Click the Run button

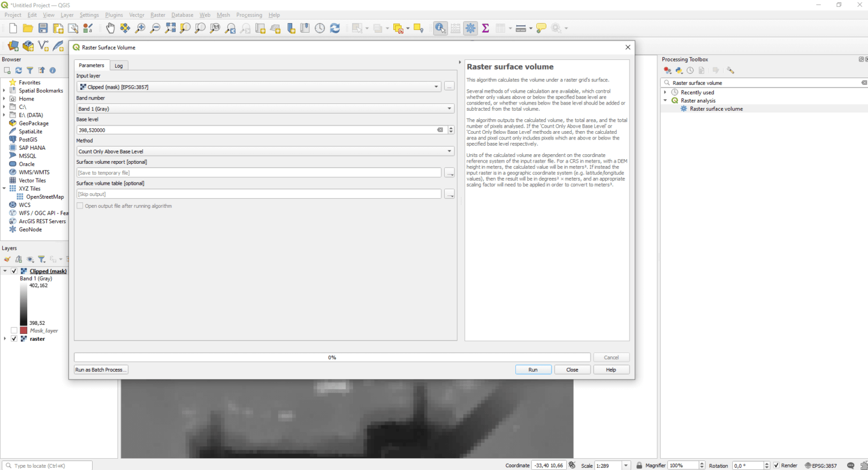533,369
